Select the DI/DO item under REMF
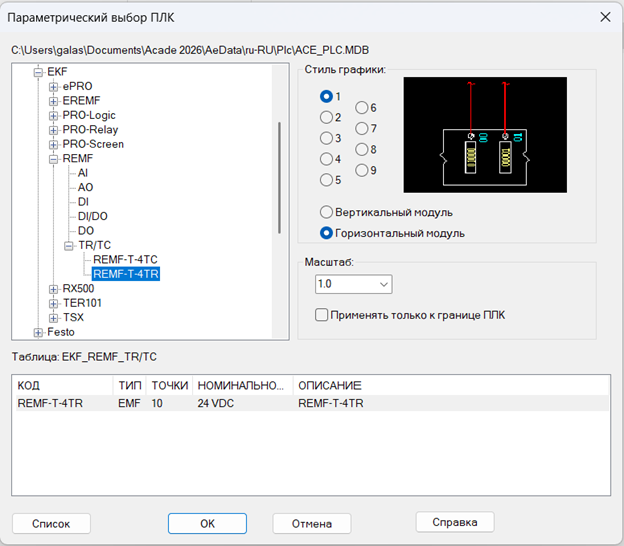Screen dimensions: 624x546 [x=93, y=216]
